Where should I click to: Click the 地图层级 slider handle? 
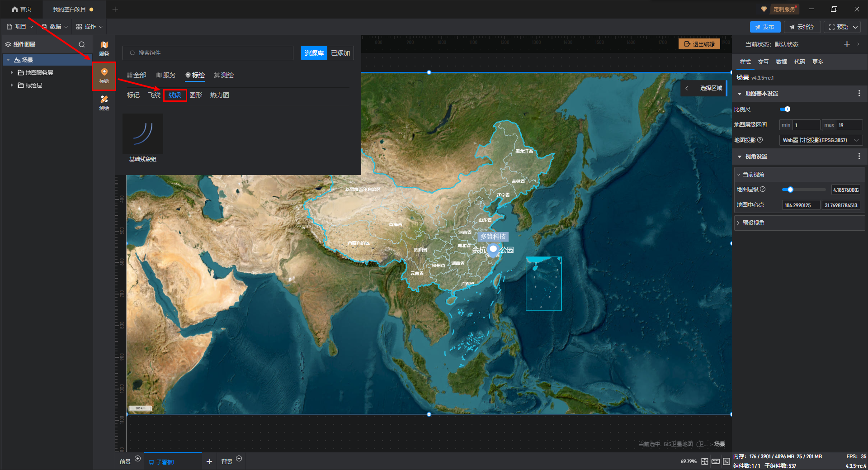(x=790, y=190)
